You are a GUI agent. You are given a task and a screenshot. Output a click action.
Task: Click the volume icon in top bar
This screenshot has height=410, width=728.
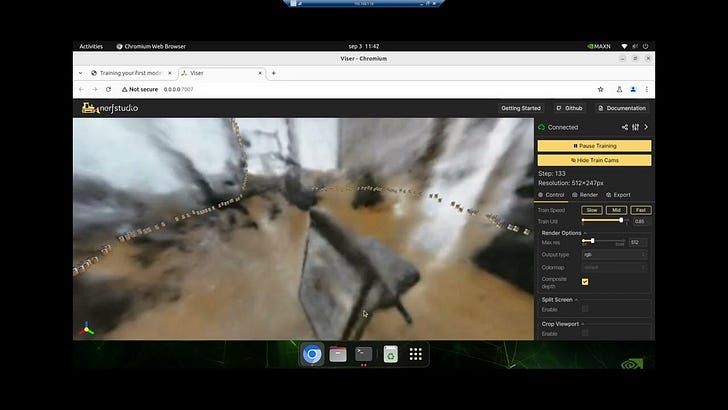(635, 46)
